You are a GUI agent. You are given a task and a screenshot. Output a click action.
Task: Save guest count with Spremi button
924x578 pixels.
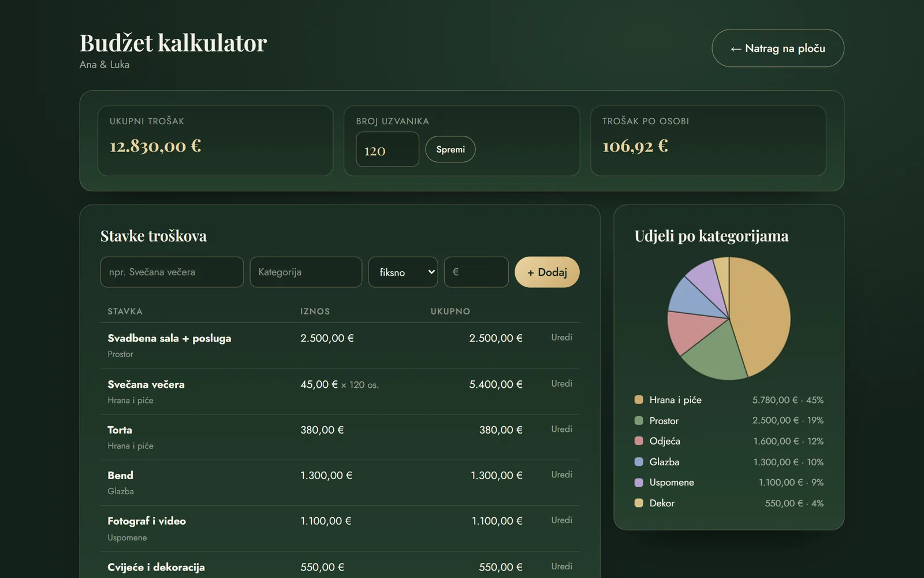[450, 149]
